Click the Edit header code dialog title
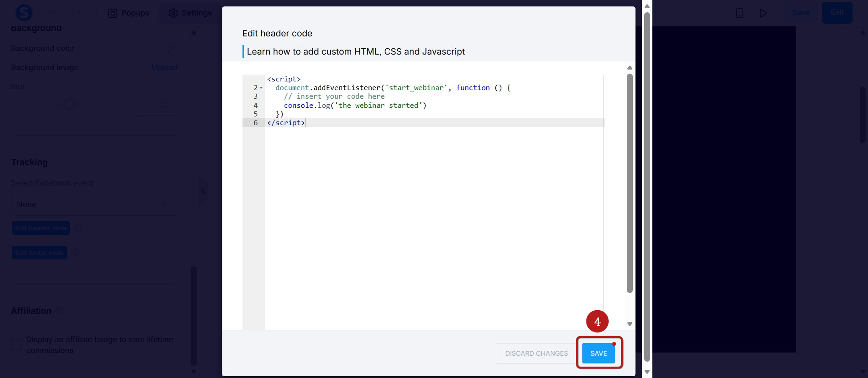This screenshot has height=378, width=868. pyautogui.click(x=277, y=33)
